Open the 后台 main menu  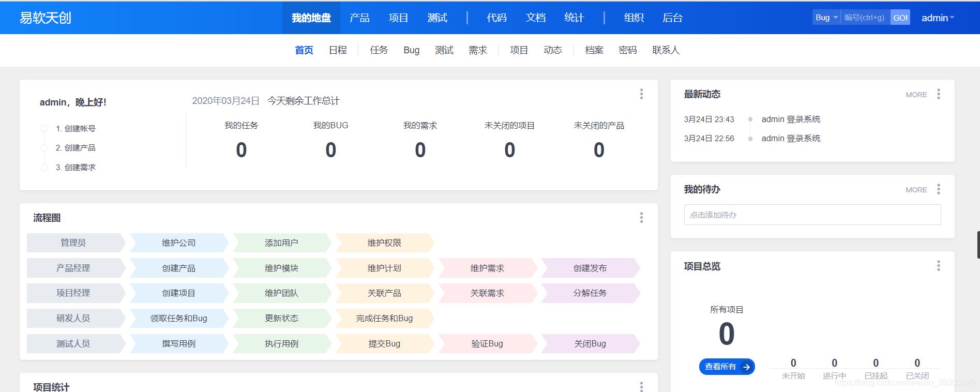coord(672,18)
